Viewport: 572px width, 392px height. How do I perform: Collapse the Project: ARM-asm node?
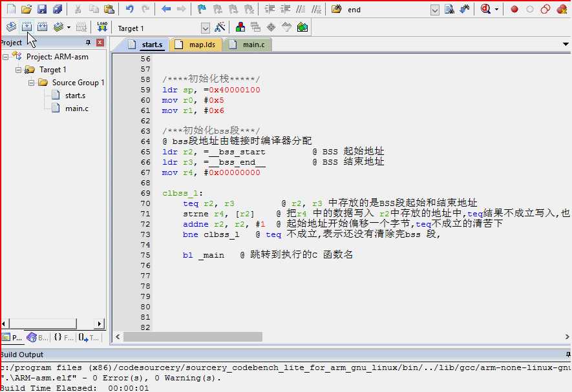coord(5,57)
